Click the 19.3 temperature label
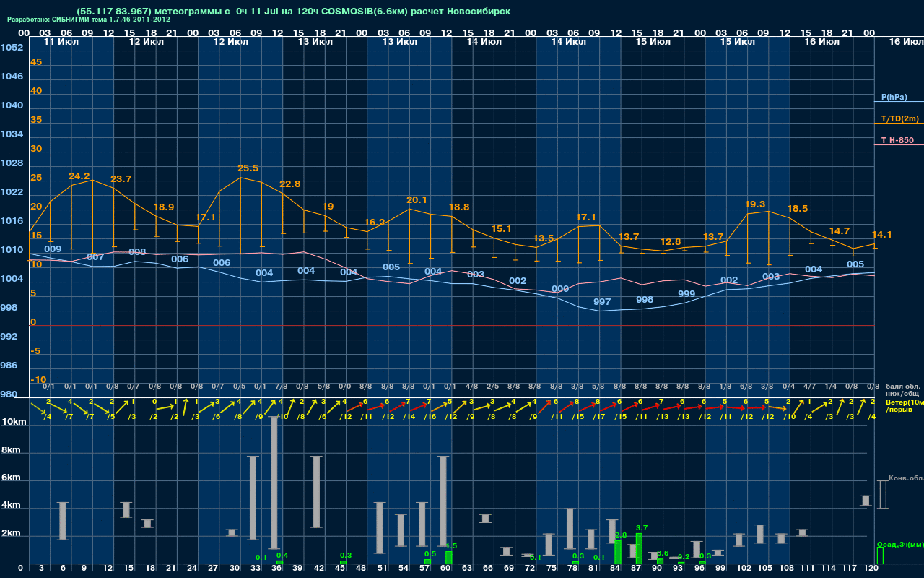 point(755,204)
